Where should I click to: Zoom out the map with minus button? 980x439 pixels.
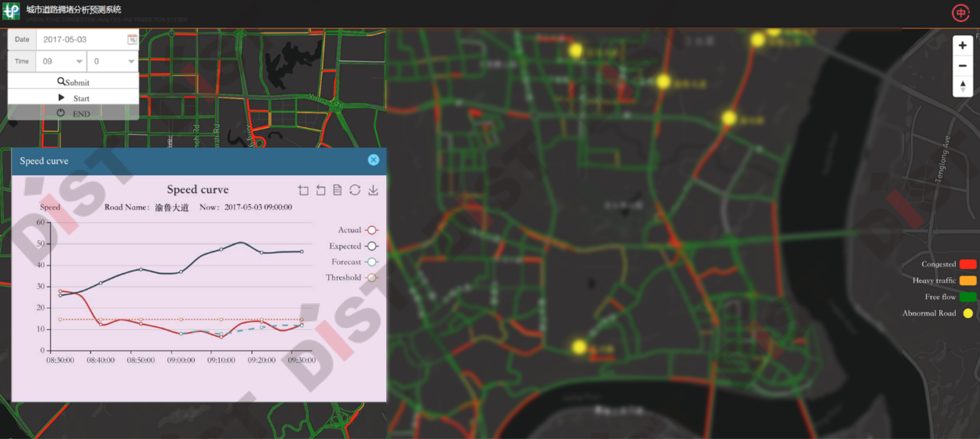pyautogui.click(x=962, y=66)
